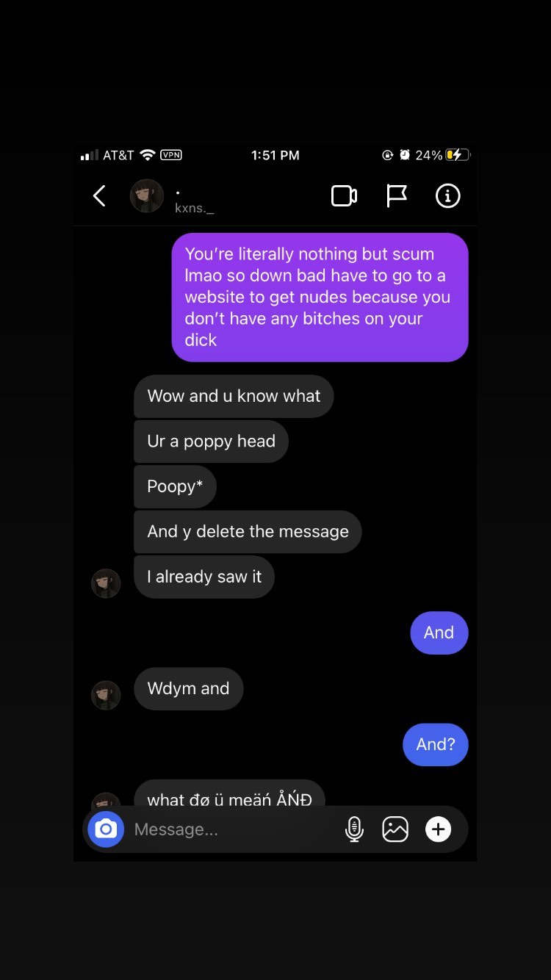Tap the battery indicator in status bar
551x980 pixels.
[458, 155]
